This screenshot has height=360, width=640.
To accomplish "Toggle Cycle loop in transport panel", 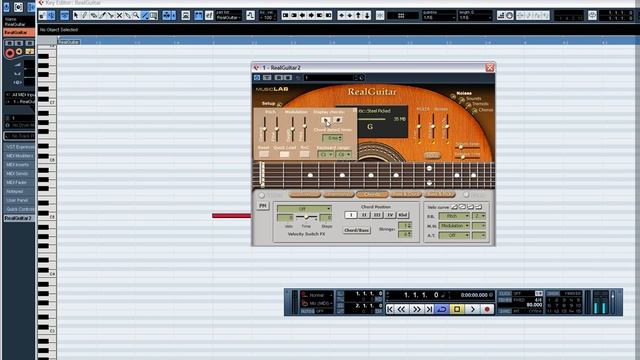I will point(442,309).
